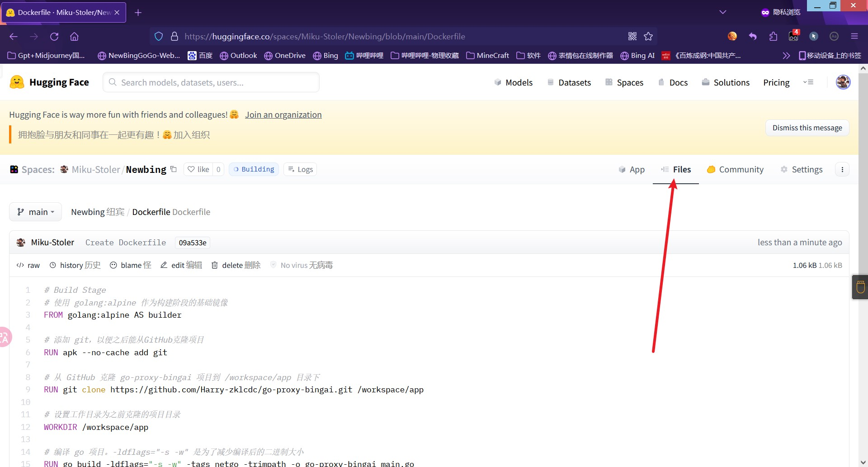The image size is (868, 467).
Task: Open commit 09a533e
Action: click(193, 243)
